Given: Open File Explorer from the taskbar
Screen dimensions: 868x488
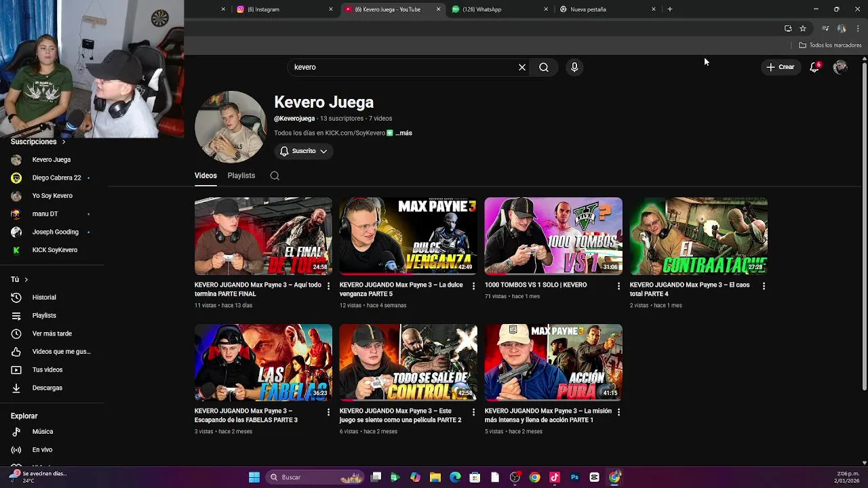Looking at the screenshot, I should (435, 477).
